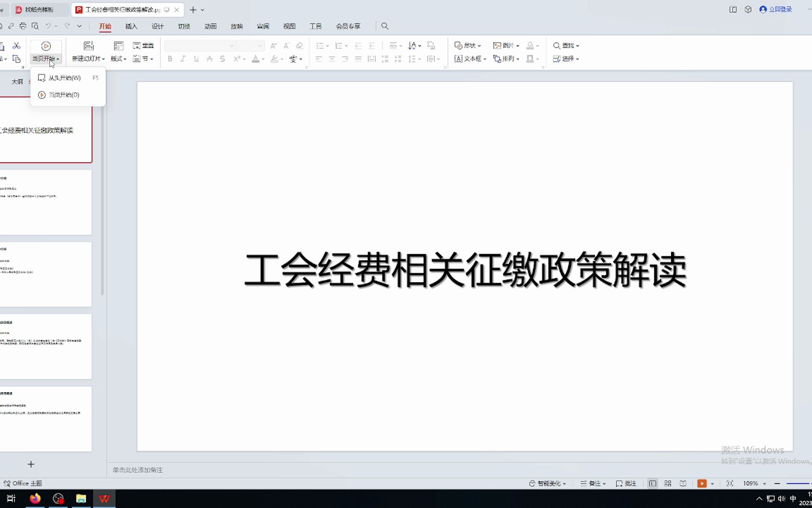Click the shape outline icon
Image resolution: width=812 pixels, height=508 pixels.
[x=530, y=59]
